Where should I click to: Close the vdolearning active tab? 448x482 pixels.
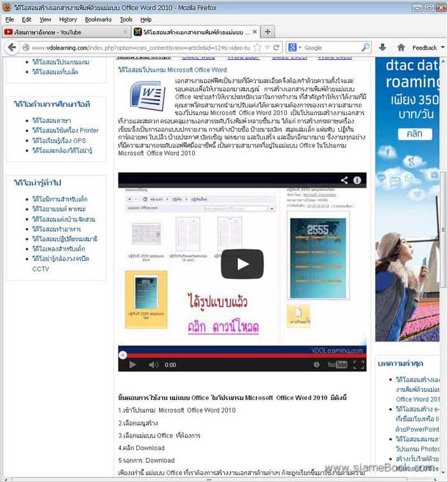click(x=255, y=32)
